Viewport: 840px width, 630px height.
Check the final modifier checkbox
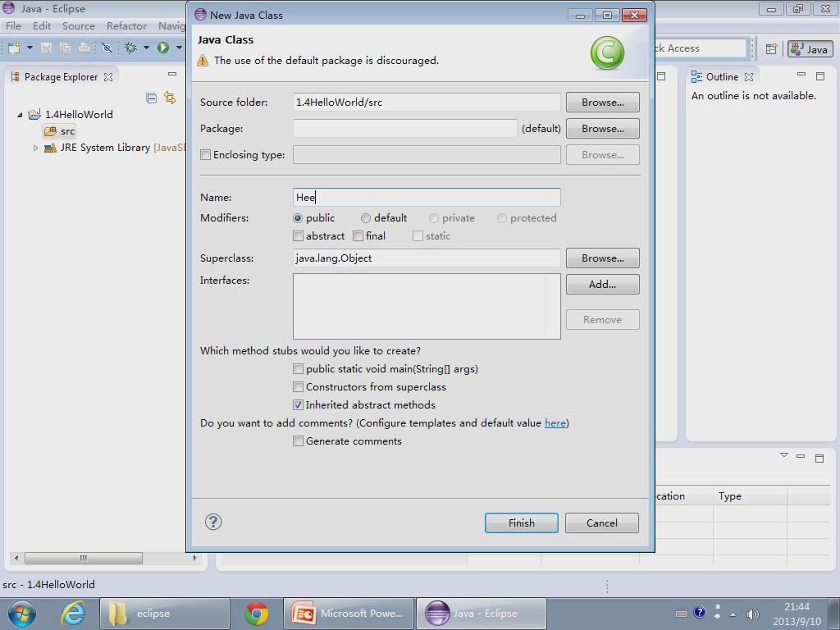coord(358,236)
